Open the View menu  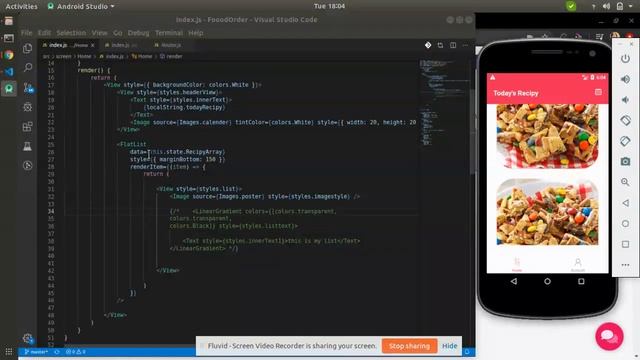99,33
